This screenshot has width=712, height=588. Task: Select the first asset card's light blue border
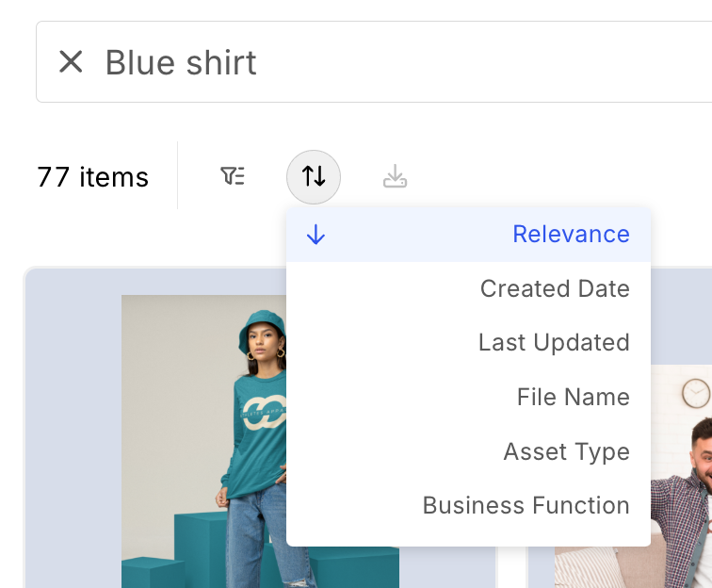click(72, 424)
